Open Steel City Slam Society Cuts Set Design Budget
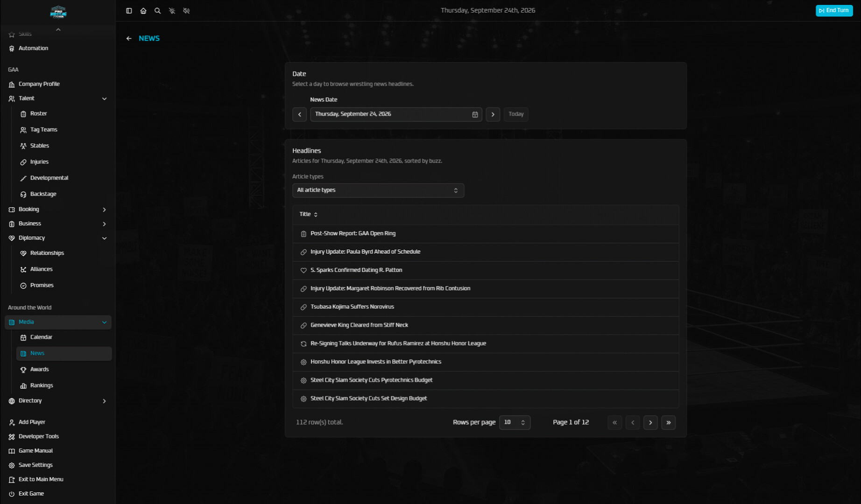Screen dimensions: 861x504 click(x=486, y=399)
